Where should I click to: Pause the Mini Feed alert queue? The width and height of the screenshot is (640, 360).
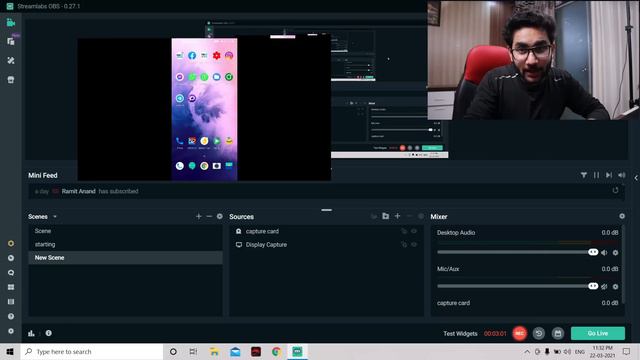pos(596,175)
